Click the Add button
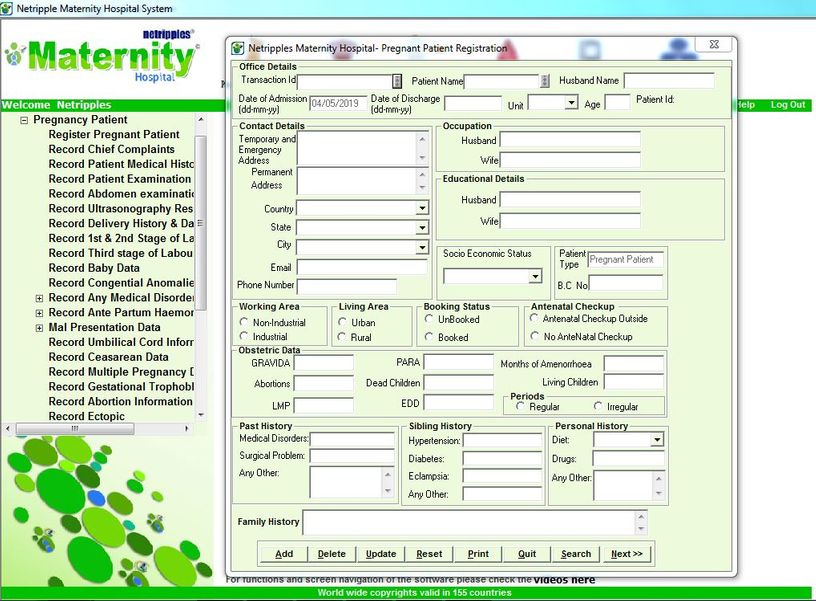The width and height of the screenshot is (816, 601). [x=284, y=554]
